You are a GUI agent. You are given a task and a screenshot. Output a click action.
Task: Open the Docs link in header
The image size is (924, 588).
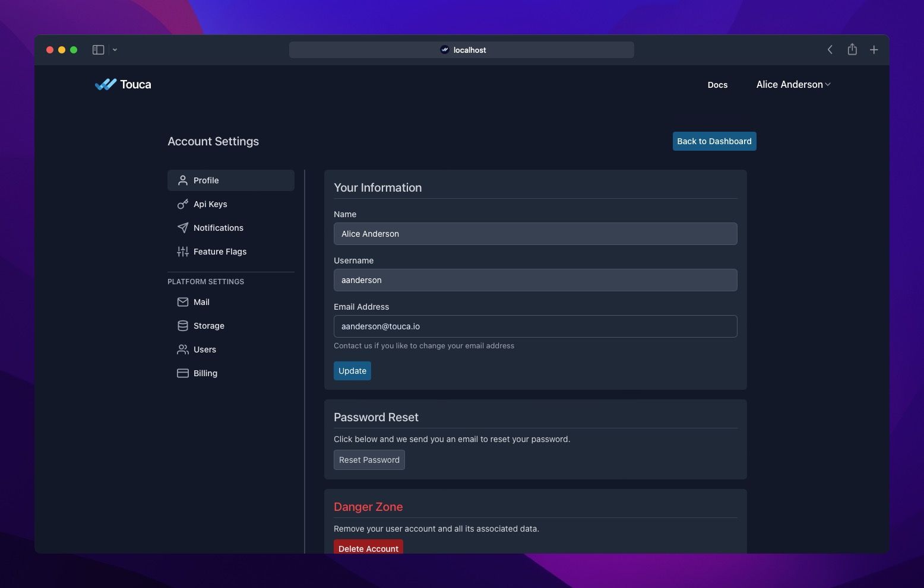tap(717, 85)
